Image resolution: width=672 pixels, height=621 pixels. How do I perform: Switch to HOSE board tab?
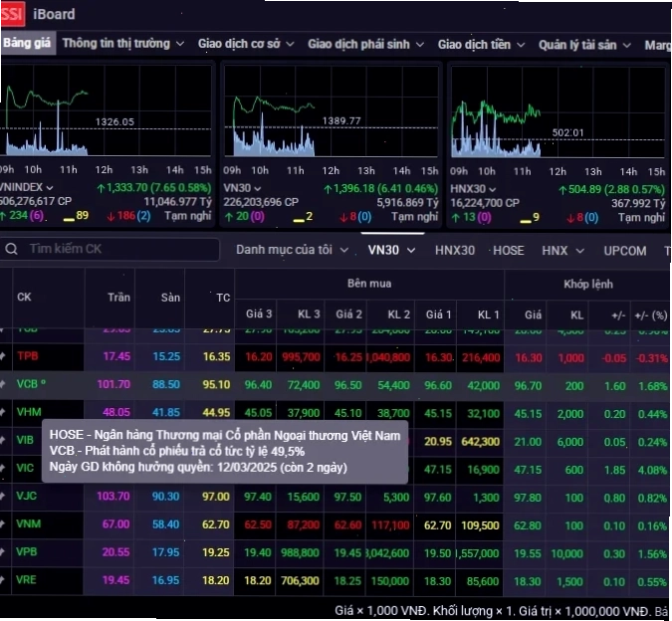coord(509,251)
